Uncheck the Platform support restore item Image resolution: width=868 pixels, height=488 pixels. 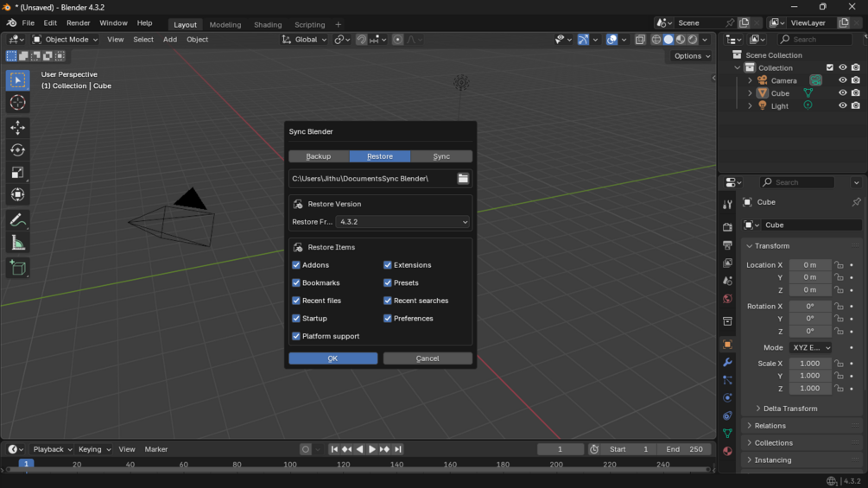coord(296,336)
